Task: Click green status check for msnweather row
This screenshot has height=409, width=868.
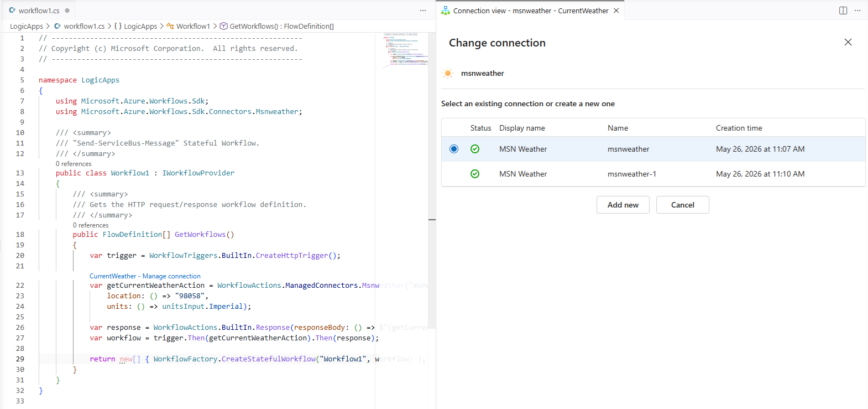Action: tap(475, 149)
